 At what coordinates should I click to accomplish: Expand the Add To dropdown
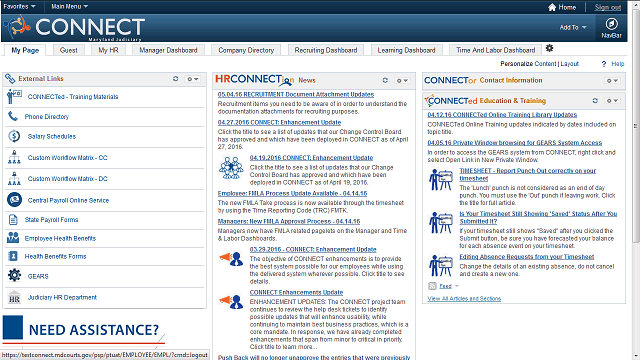tap(573, 27)
